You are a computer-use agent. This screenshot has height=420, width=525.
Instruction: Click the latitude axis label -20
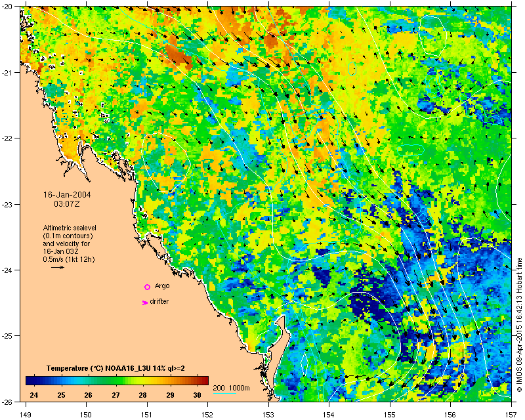[7, 7]
